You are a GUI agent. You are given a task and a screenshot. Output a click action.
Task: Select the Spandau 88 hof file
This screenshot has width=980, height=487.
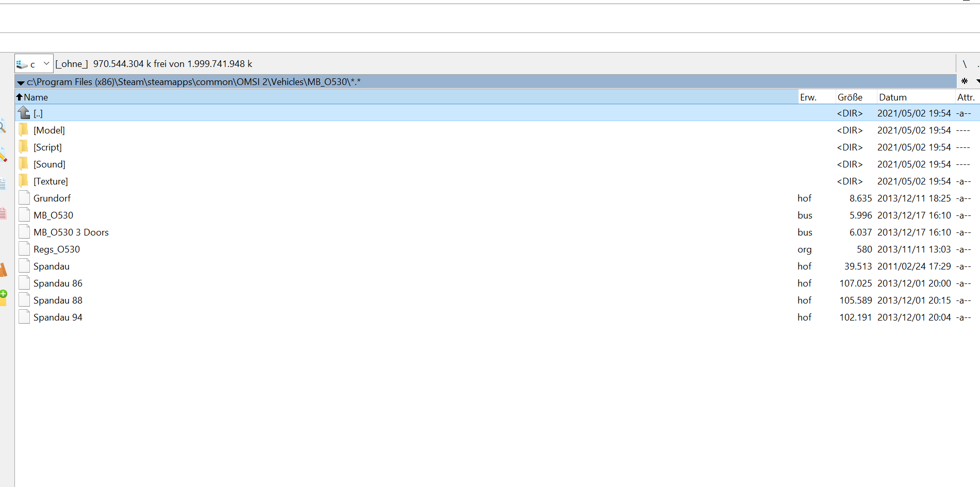coord(497,300)
